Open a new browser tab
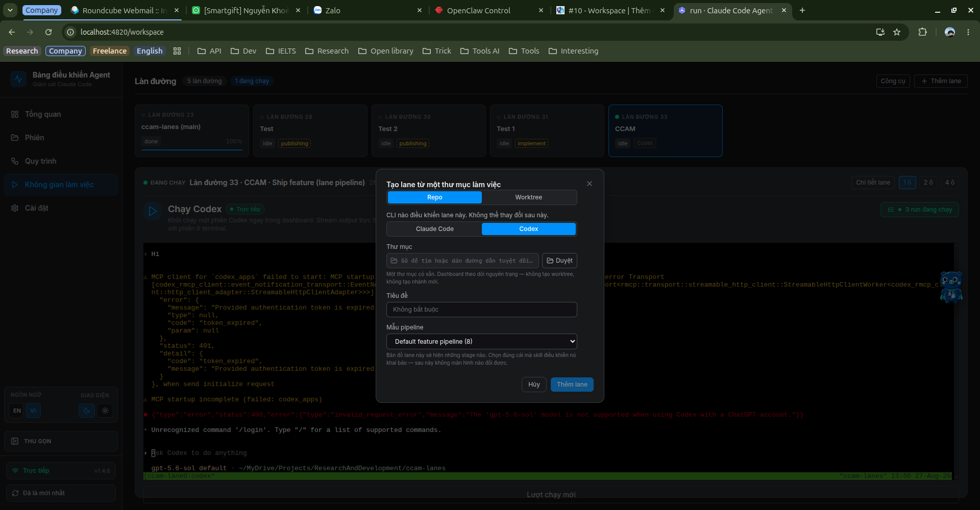The height and width of the screenshot is (510, 980). [802, 10]
